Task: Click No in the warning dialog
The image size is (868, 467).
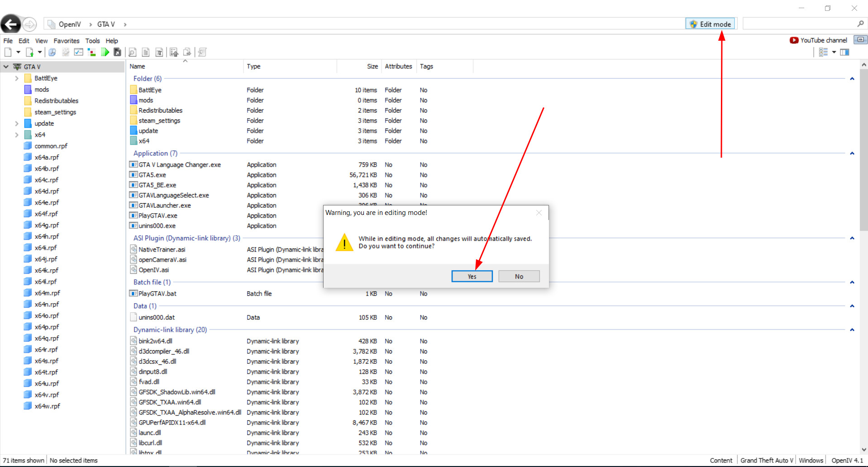Action: pos(519,276)
